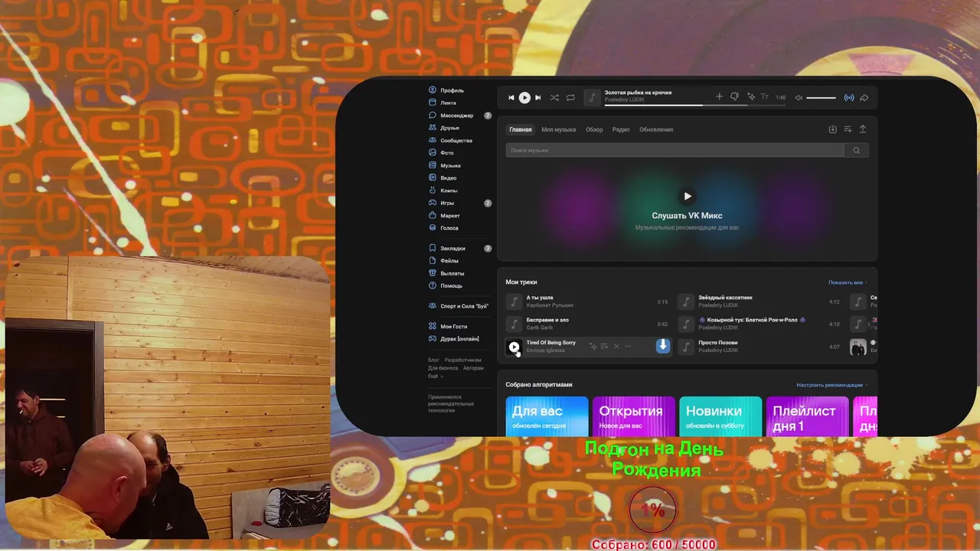Focus the Поиск музыки search field
Viewport: 980px width, 551px height.
[675, 150]
